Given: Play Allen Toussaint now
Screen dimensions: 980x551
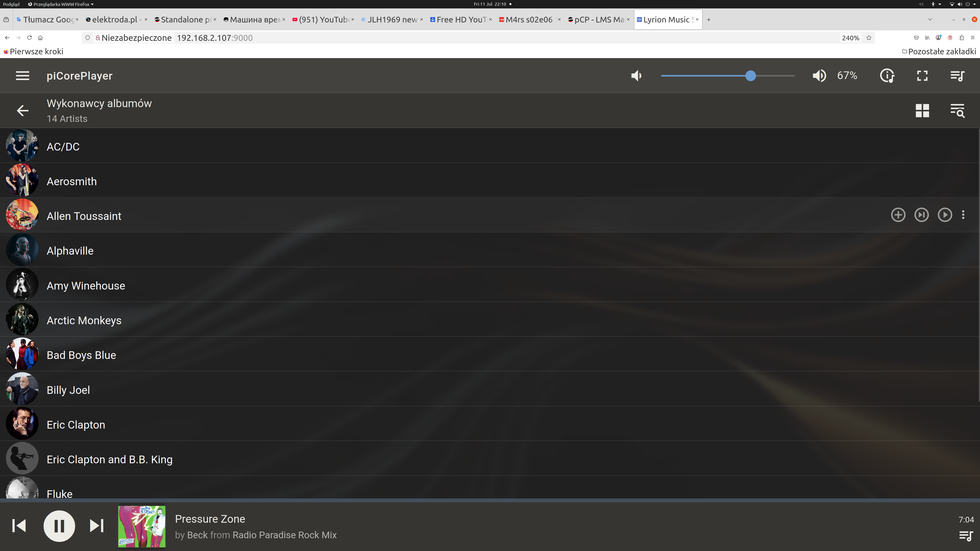Looking at the screenshot, I should 945,215.
